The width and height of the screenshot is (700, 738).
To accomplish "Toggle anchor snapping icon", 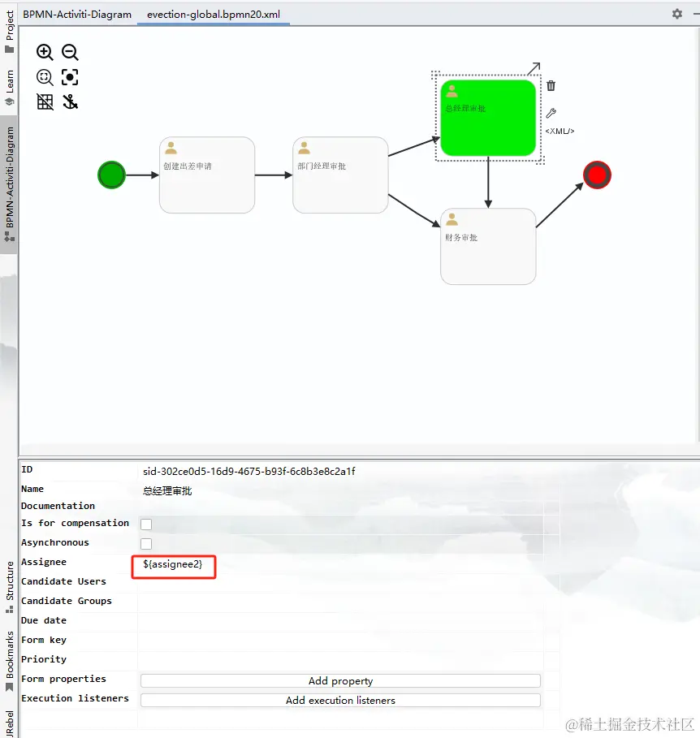I will coord(70,101).
